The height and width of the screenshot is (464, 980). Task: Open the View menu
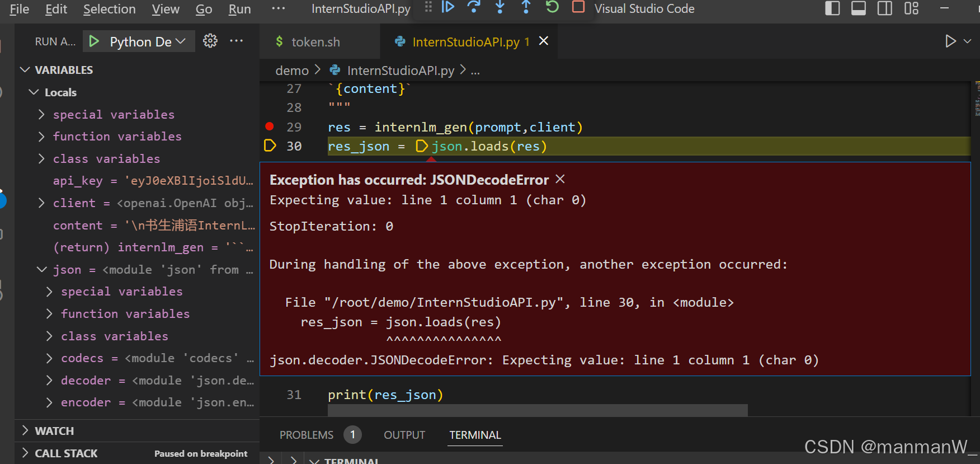coord(166,9)
